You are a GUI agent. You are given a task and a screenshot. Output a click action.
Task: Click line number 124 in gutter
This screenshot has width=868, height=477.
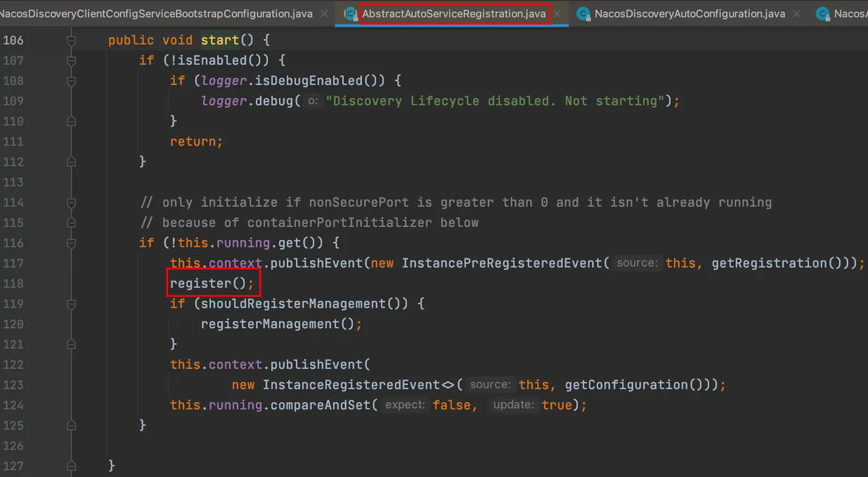tap(13, 405)
